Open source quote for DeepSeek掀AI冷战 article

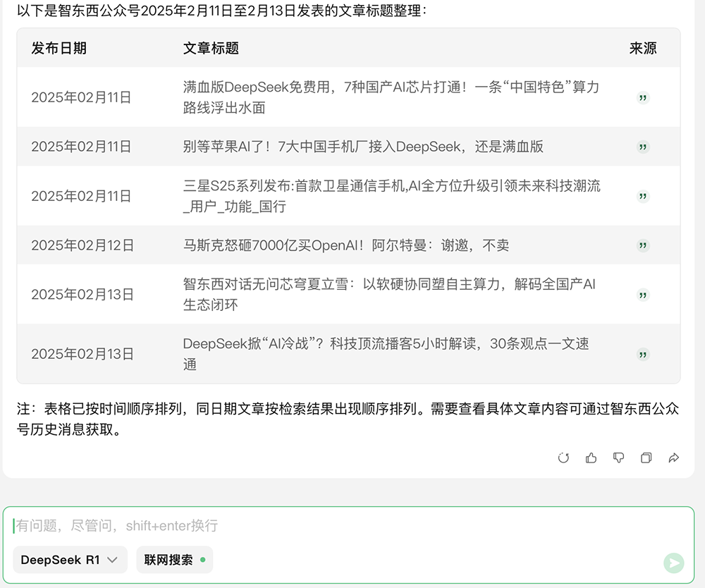(x=642, y=354)
